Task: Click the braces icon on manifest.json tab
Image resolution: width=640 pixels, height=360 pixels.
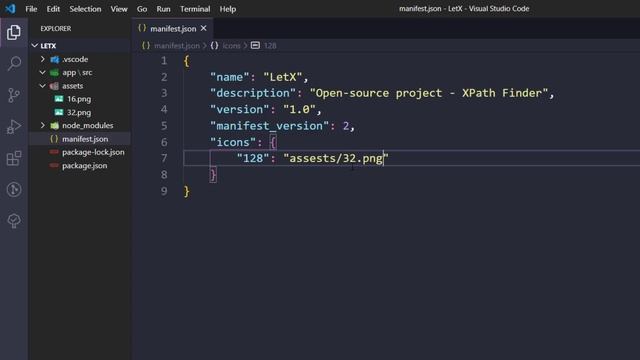Action: (142, 28)
